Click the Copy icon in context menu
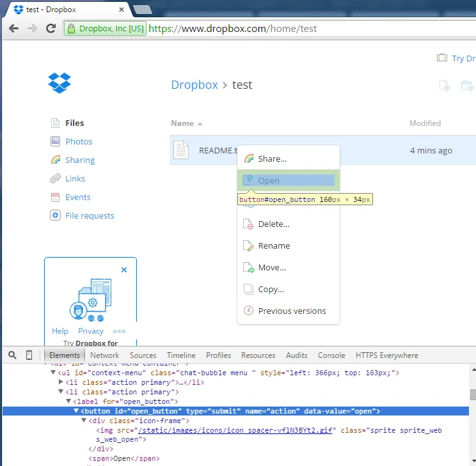The image size is (476, 466). tap(248, 289)
